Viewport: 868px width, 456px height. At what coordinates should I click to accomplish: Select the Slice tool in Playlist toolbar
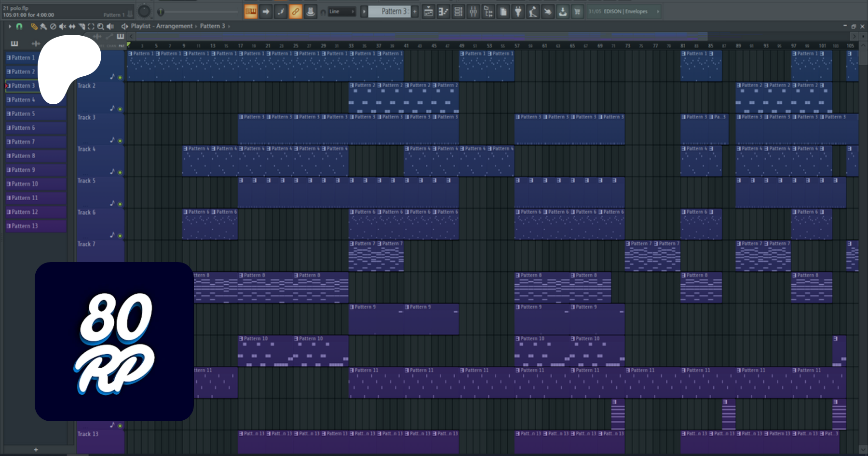point(81,27)
